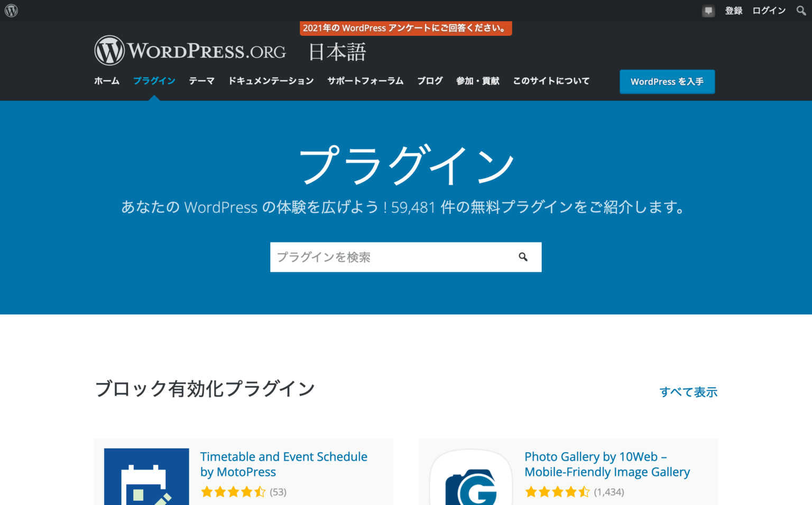Switch to the テーマ section
The width and height of the screenshot is (812, 505).
tap(201, 81)
